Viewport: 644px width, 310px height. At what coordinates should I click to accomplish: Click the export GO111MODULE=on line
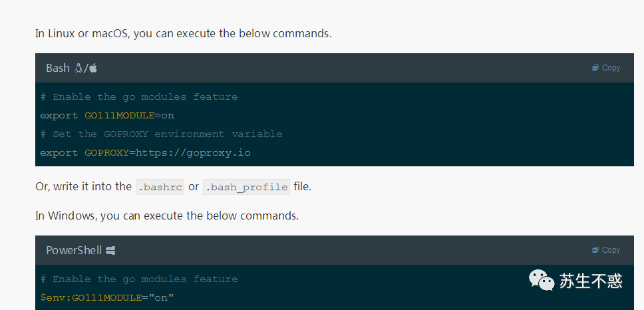pos(107,115)
